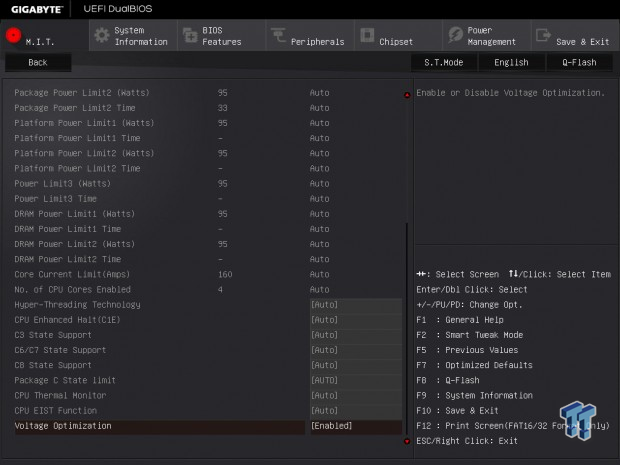This screenshot has height=465, width=620.
Task: Click Auto value for DRAM Power Limit1 (Watts)
Action: tap(319, 214)
